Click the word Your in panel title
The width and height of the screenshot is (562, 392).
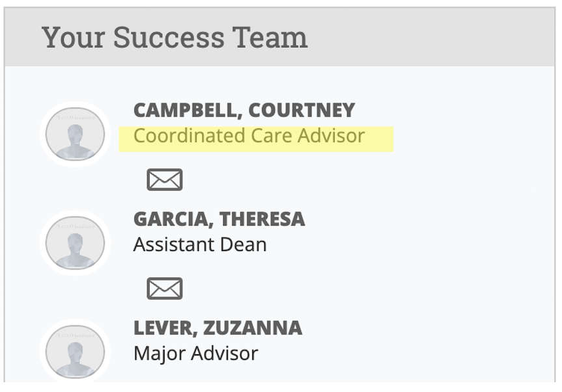click(x=74, y=37)
